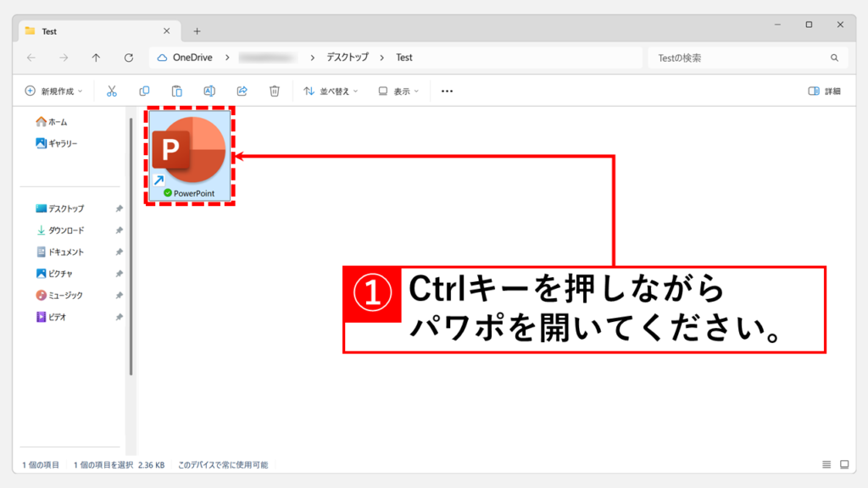Open ミュージック in the sidebar
The width and height of the screenshot is (868, 488).
pyautogui.click(x=59, y=296)
